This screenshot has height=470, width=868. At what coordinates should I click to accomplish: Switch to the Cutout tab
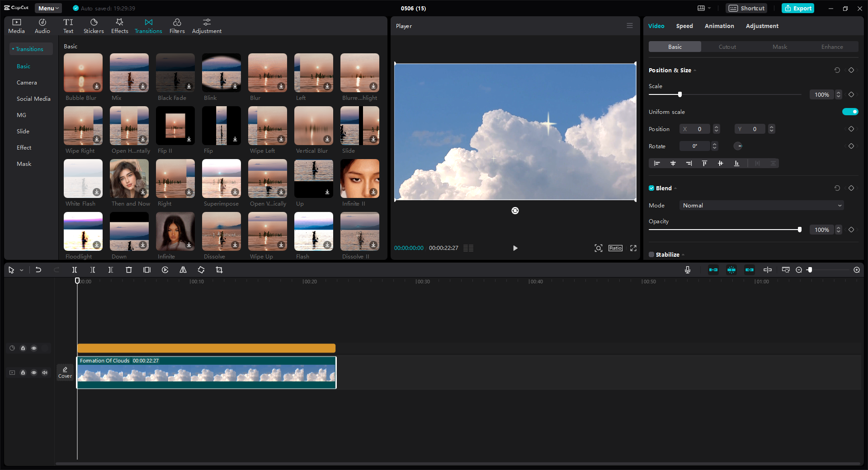[727, 47]
